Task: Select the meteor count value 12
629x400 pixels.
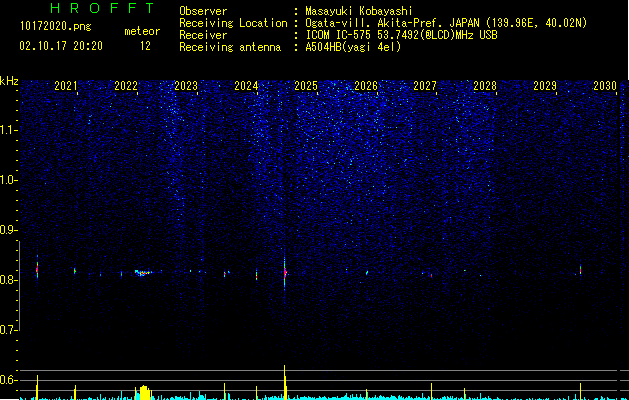Action: [145, 46]
